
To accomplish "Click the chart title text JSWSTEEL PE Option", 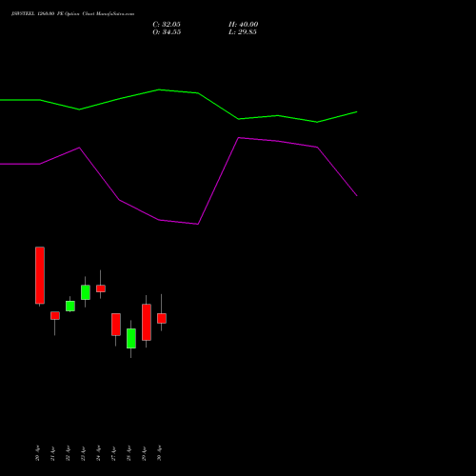I will pyautogui.click(x=72, y=13).
